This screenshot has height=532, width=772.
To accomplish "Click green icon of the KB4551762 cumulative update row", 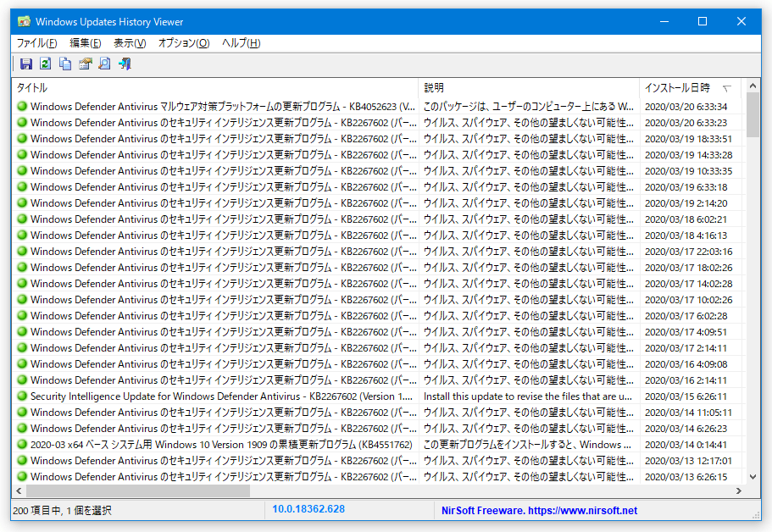I will tap(22, 445).
